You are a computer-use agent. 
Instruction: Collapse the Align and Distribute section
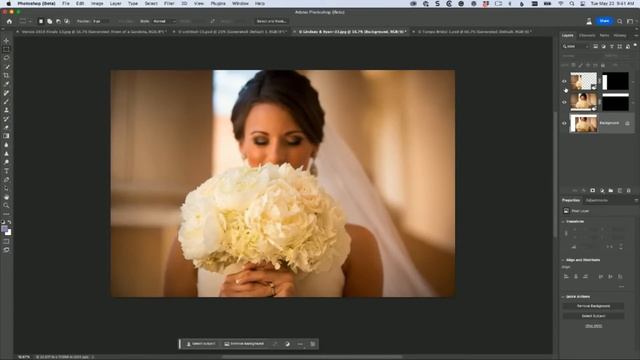point(563,260)
